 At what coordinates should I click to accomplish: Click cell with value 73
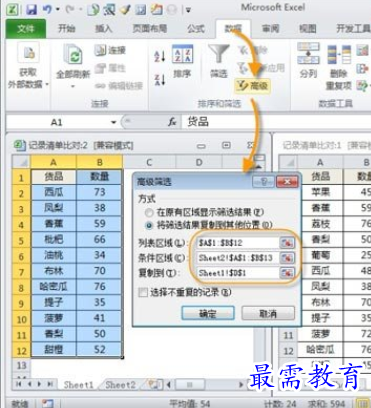tap(99, 192)
